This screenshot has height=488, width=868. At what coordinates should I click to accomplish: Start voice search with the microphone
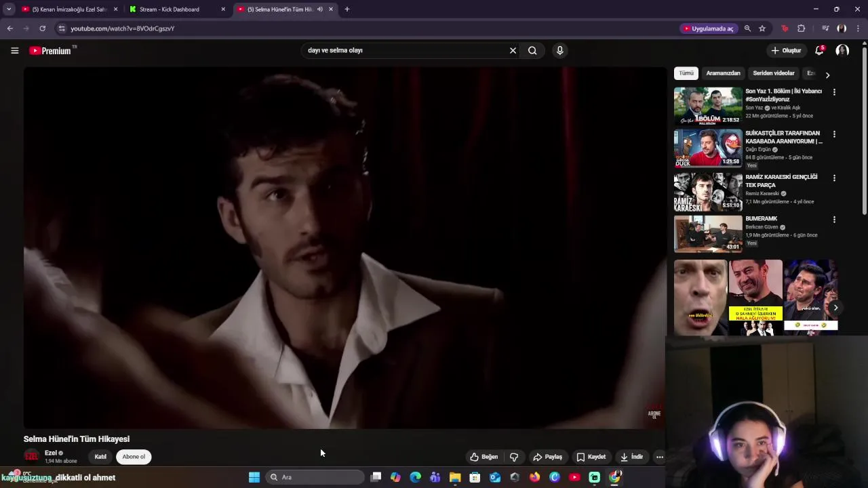pyautogui.click(x=559, y=50)
